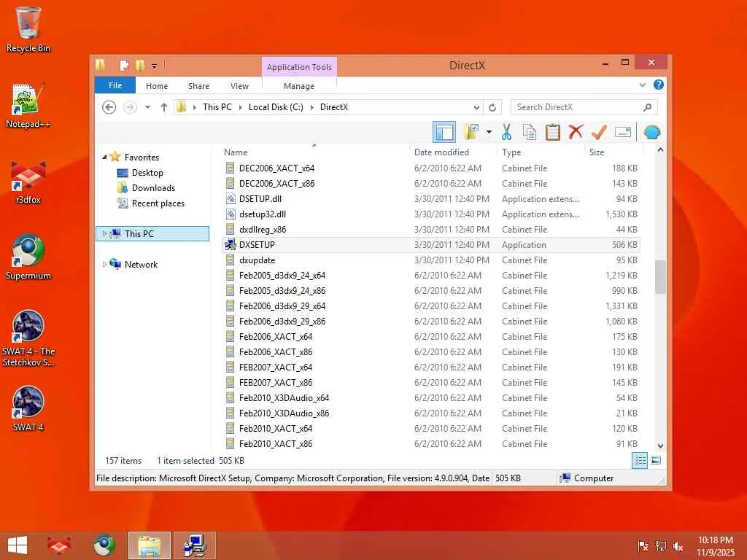Select the DXSETUP application icon

point(230,245)
